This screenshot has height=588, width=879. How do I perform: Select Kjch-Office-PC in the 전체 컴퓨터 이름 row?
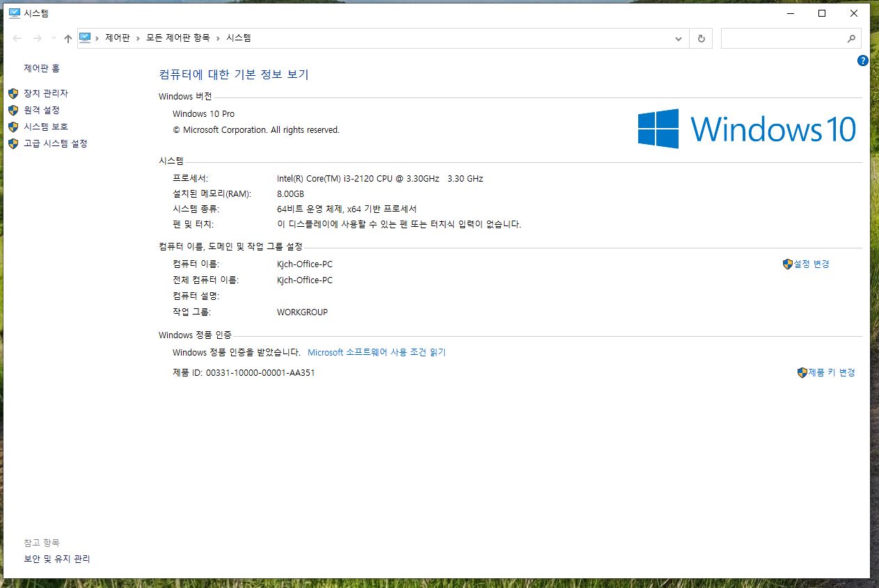305,280
